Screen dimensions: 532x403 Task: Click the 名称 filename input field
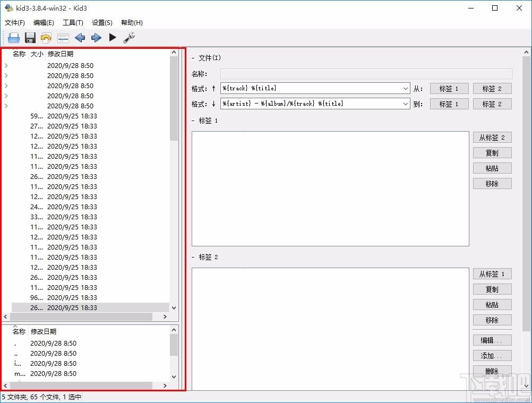click(366, 74)
